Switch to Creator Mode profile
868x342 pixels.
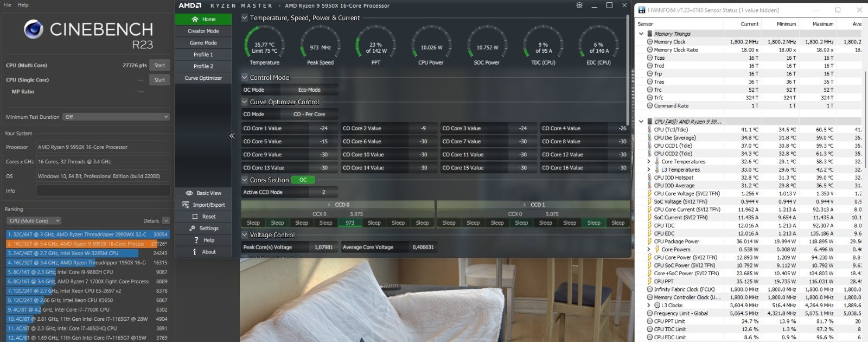click(203, 31)
